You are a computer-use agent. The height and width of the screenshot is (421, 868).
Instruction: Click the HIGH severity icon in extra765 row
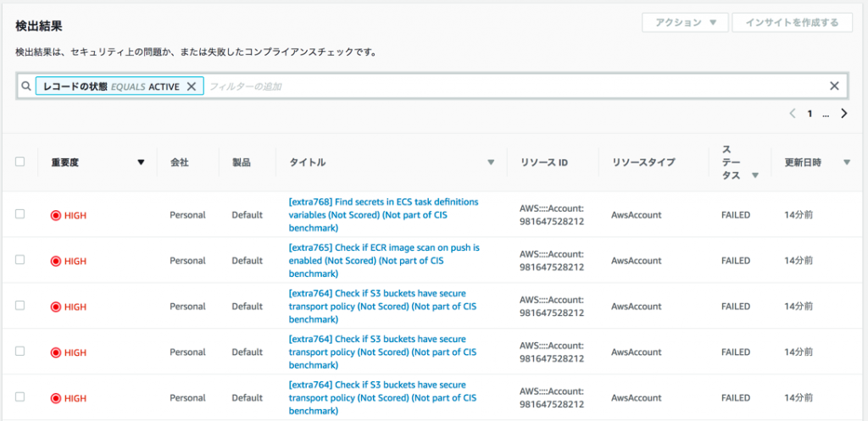tap(55, 261)
